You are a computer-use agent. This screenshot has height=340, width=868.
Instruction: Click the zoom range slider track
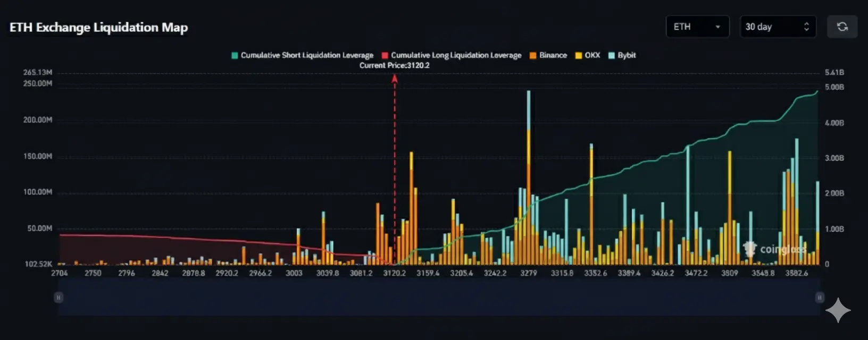point(439,297)
